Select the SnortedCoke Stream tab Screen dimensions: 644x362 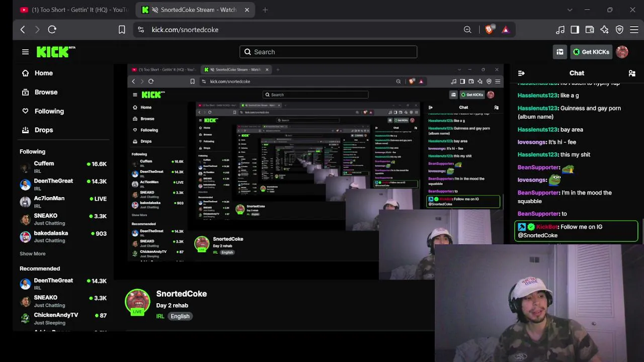(x=195, y=10)
